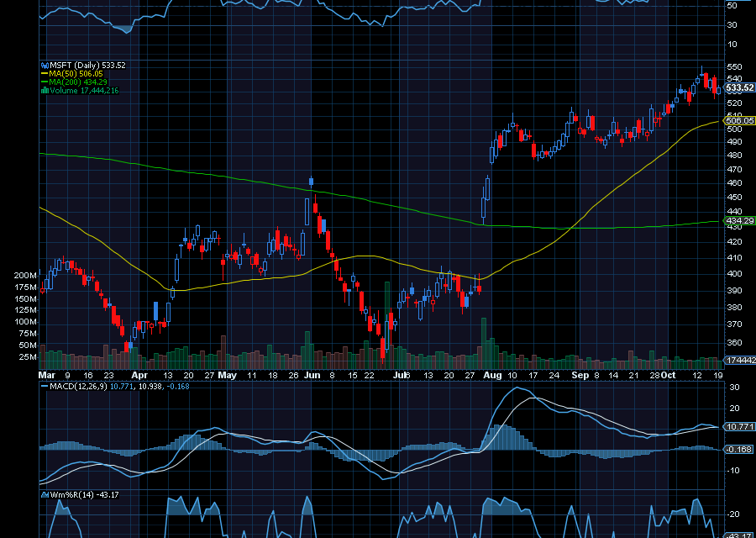Image resolution: width=756 pixels, height=538 pixels.
Task: Click the 460 price axis label
Action: point(734,183)
